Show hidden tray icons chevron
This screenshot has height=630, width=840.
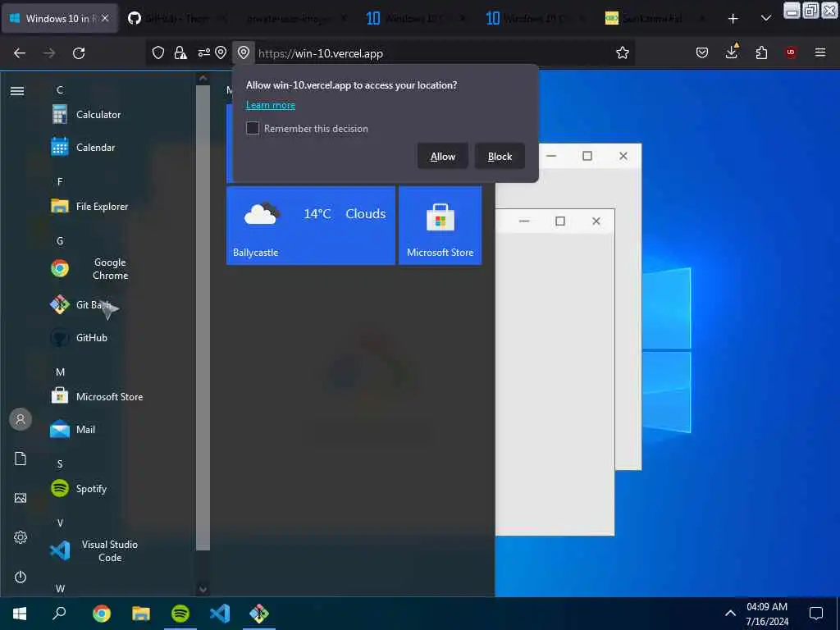pos(730,614)
